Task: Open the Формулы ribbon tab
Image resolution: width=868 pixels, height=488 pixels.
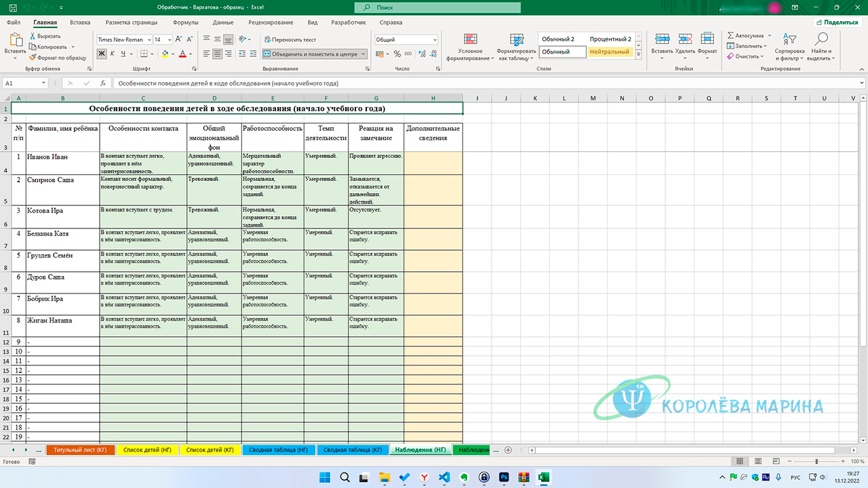Action: [186, 22]
